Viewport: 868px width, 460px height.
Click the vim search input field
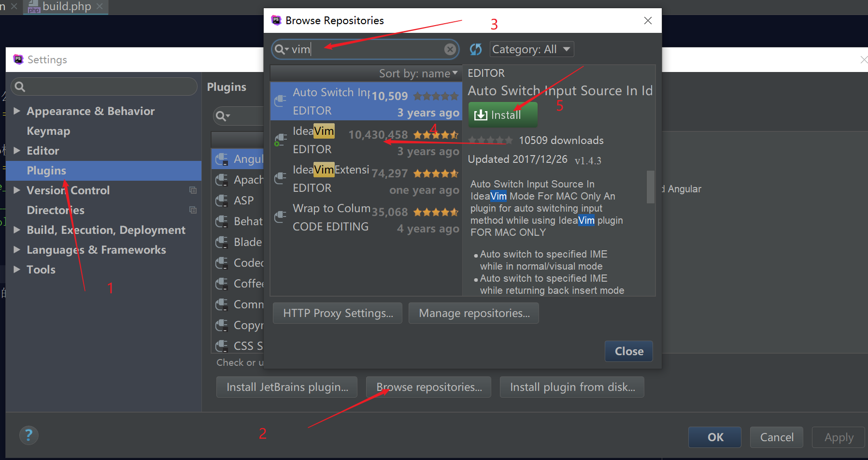point(365,49)
